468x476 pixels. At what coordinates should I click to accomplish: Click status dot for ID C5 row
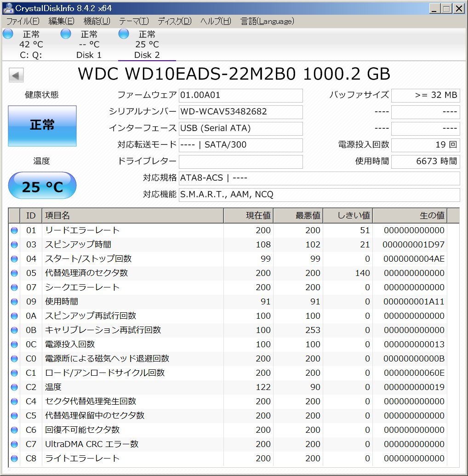(x=14, y=416)
